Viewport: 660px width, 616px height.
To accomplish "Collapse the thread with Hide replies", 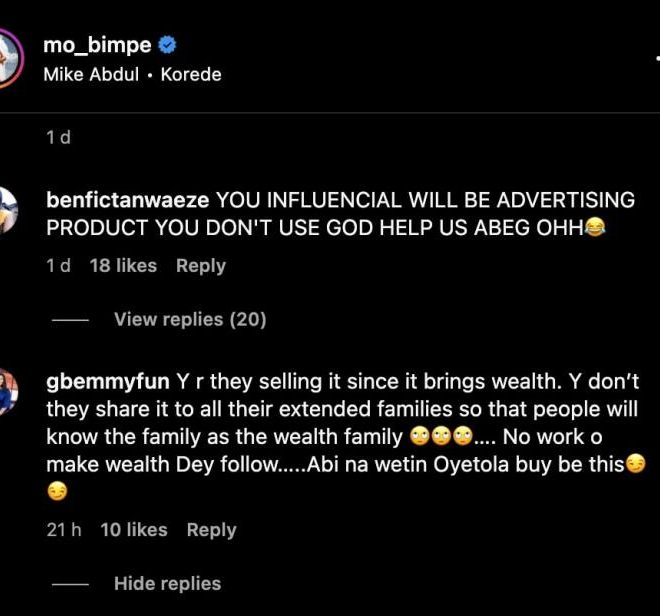I will pyautogui.click(x=167, y=583).
